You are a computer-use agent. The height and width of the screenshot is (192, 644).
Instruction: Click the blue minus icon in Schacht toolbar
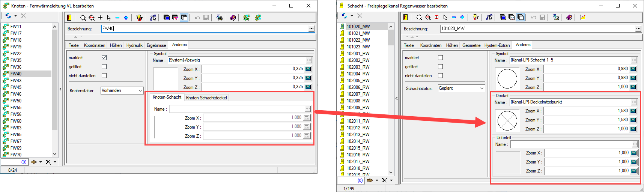point(454,17)
